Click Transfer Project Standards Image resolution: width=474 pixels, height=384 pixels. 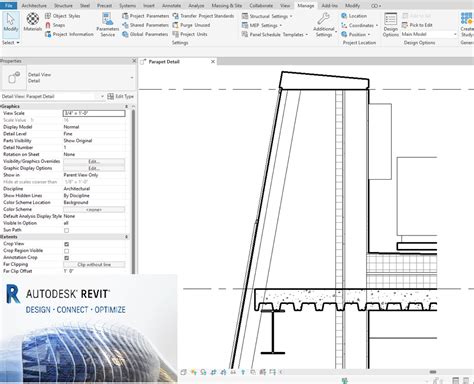[203, 16]
